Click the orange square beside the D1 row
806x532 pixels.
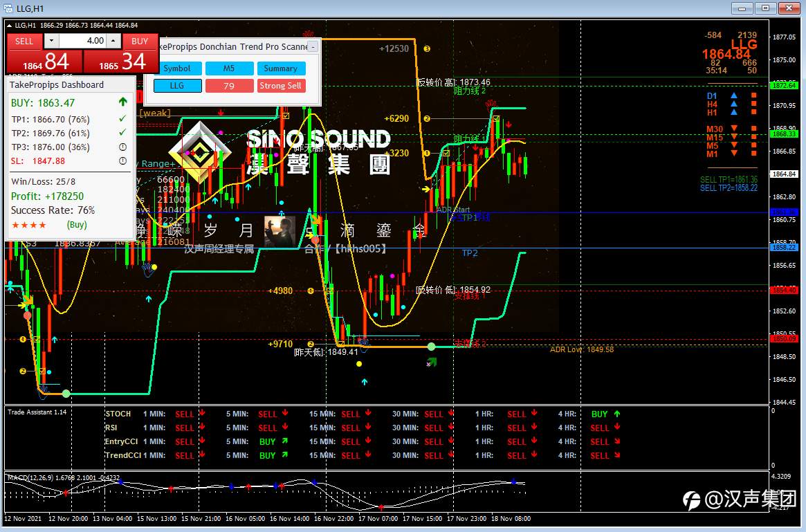pos(754,95)
